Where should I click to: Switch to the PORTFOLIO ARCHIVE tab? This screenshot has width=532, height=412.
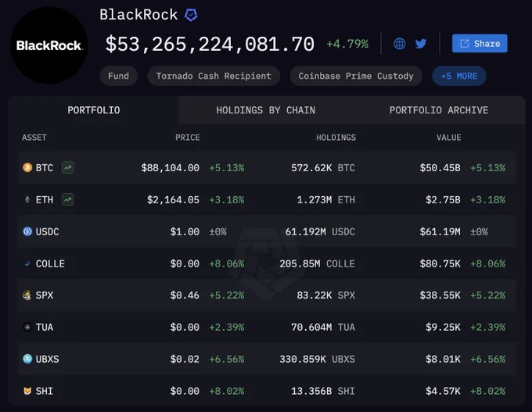[x=439, y=110]
